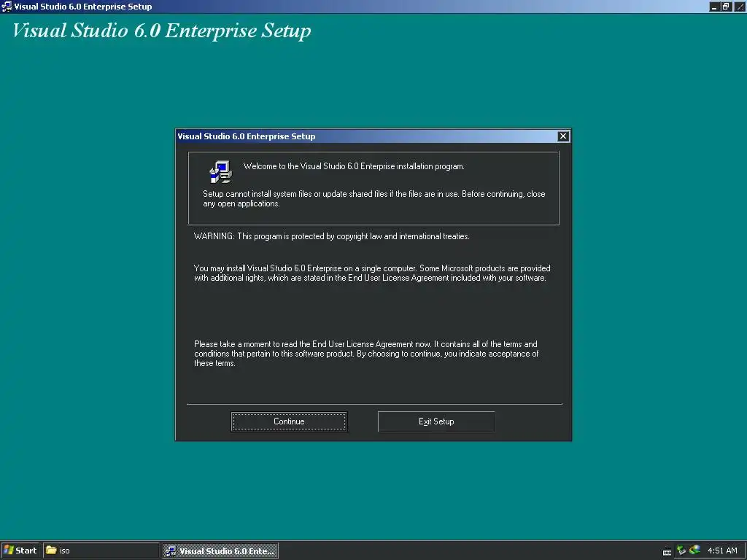This screenshot has height=560, width=747.
Task: Click the 'Welcome to the Visual Studio 6.0 Enterprise' text
Action: [354, 166]
